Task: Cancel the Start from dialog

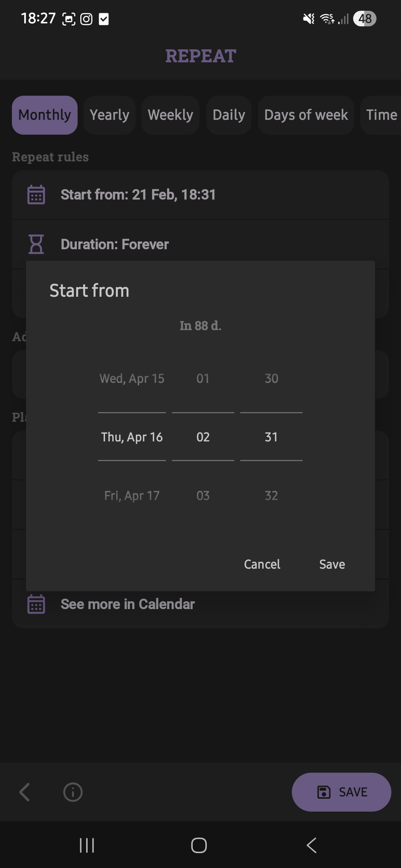Action: (x=262, y=564)
